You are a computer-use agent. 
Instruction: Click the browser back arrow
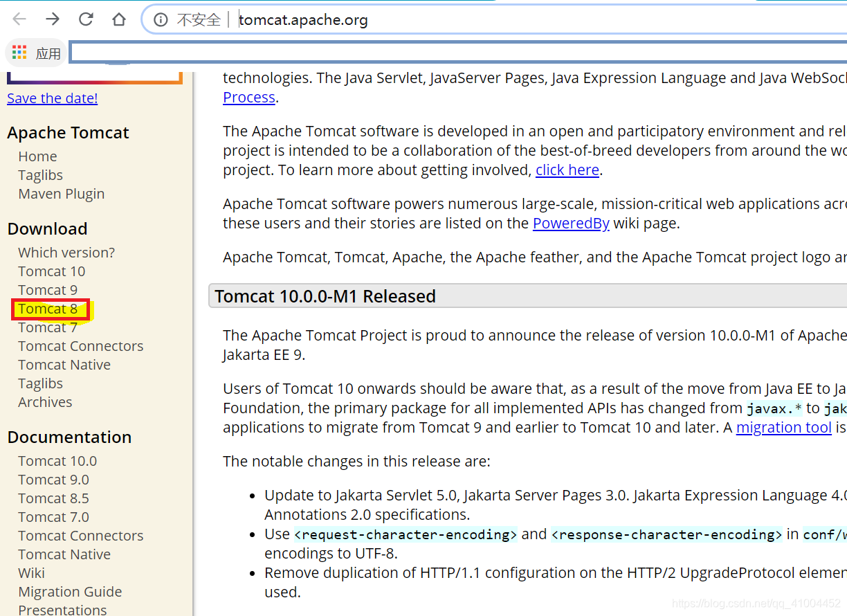click(x=19, y=19)
